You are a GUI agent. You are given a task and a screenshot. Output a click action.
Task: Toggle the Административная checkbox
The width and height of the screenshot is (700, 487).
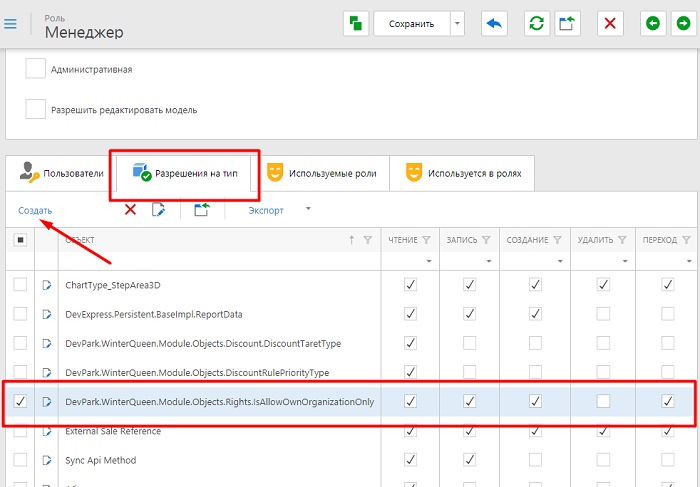[35, 69]
